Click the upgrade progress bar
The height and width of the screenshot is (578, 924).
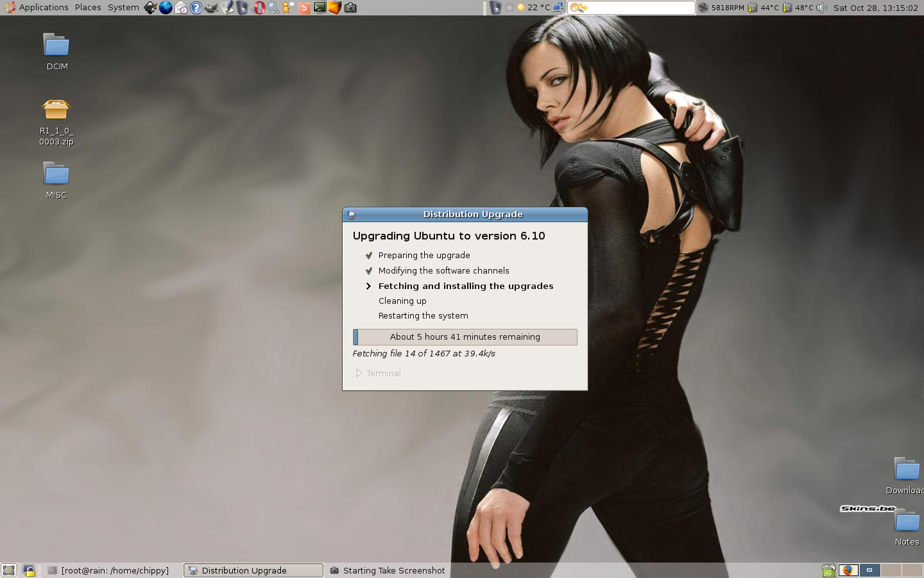point(465,337)
